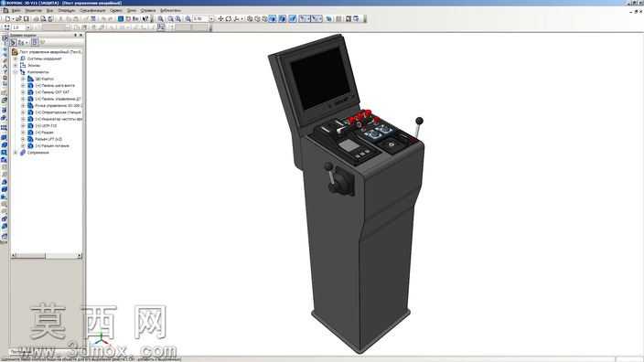644x362 pixels.
Task: Open the Редактор menu
Action: coord(33,10)
